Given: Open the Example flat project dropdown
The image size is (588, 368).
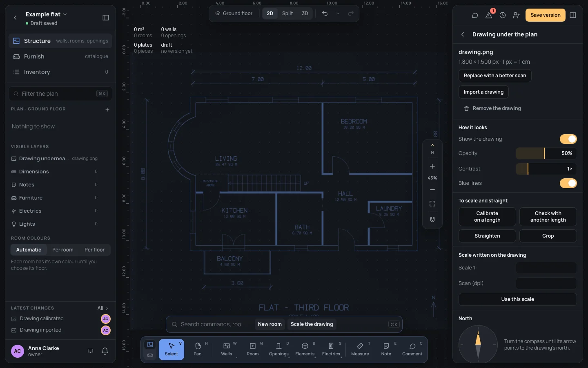Looking at the screenshot, I should [x=46, y=14].
